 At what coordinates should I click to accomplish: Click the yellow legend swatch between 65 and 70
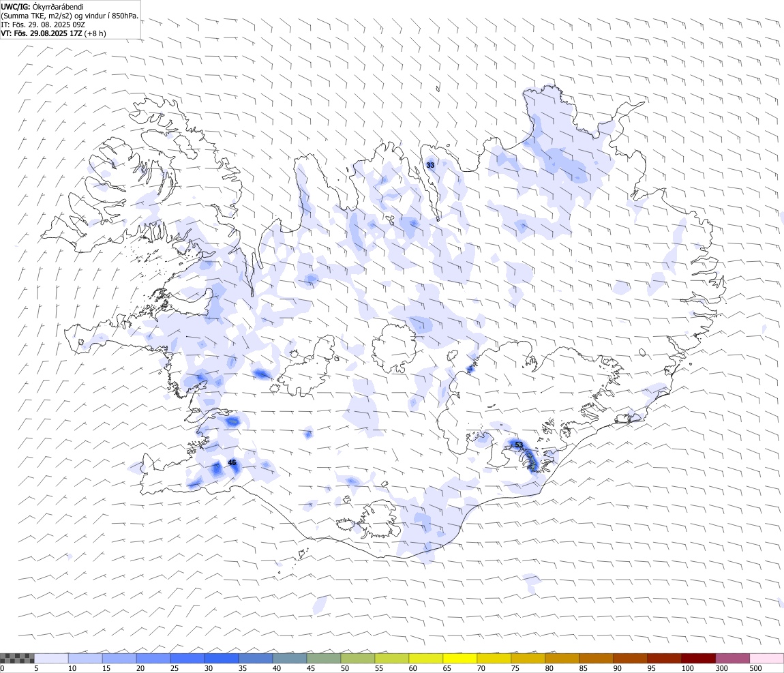tap(460, 658)
